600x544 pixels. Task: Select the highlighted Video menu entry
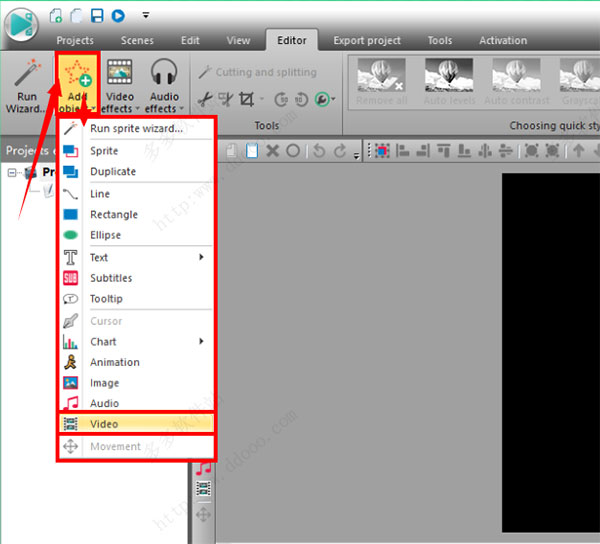pyautogui.click(x=137, y=424)
